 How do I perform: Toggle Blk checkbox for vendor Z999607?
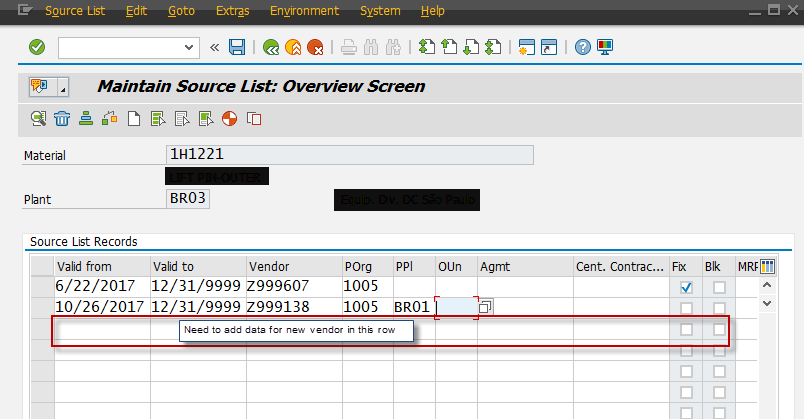pos(719,287)
